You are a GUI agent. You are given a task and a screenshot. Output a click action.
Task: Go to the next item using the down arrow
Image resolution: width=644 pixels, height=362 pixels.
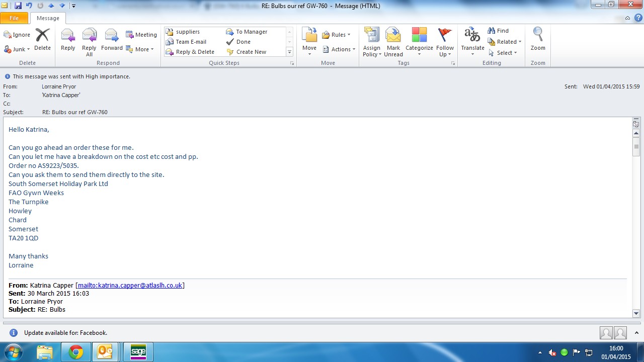(x=62, y=6)
